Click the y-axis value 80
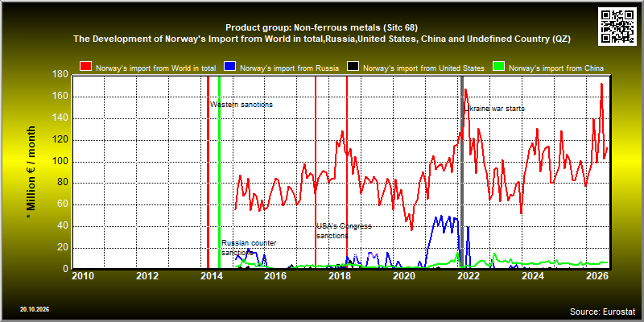The height and width of the screenshot is (322, 644). click(63, 184)
